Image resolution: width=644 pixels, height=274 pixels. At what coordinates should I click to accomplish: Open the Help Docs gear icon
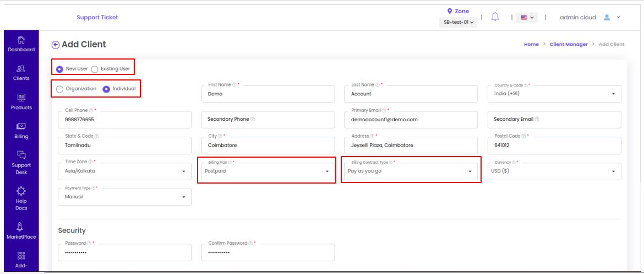(21, 191)
